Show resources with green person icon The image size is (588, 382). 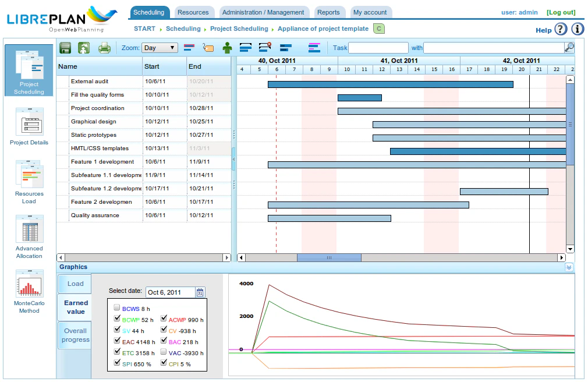[227, 48]
